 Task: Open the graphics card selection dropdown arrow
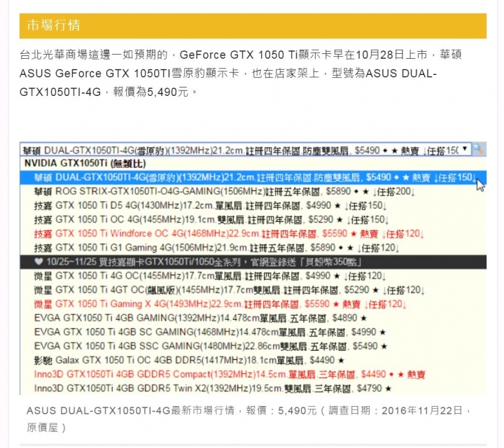[465, 149]
